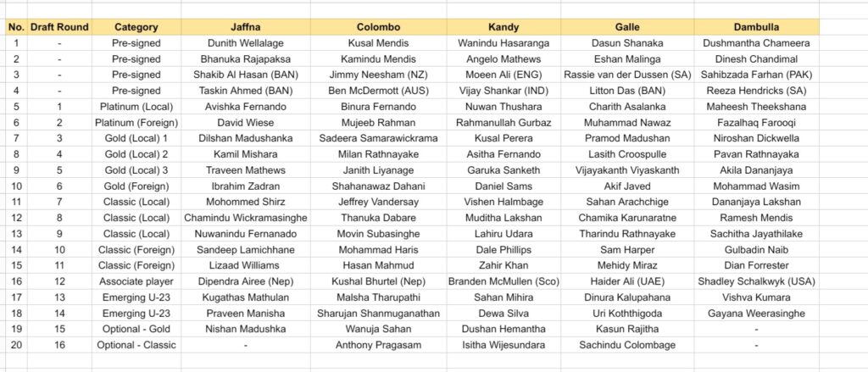The width and height of the screenshot is (868, 372).
Task: Select the Wanindu Hasaranga cell
Action: (x=504, y=43)
